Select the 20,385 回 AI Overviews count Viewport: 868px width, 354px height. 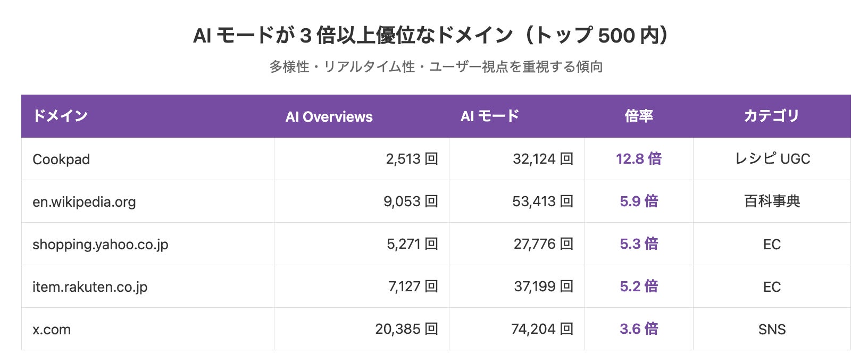(406, 328)
